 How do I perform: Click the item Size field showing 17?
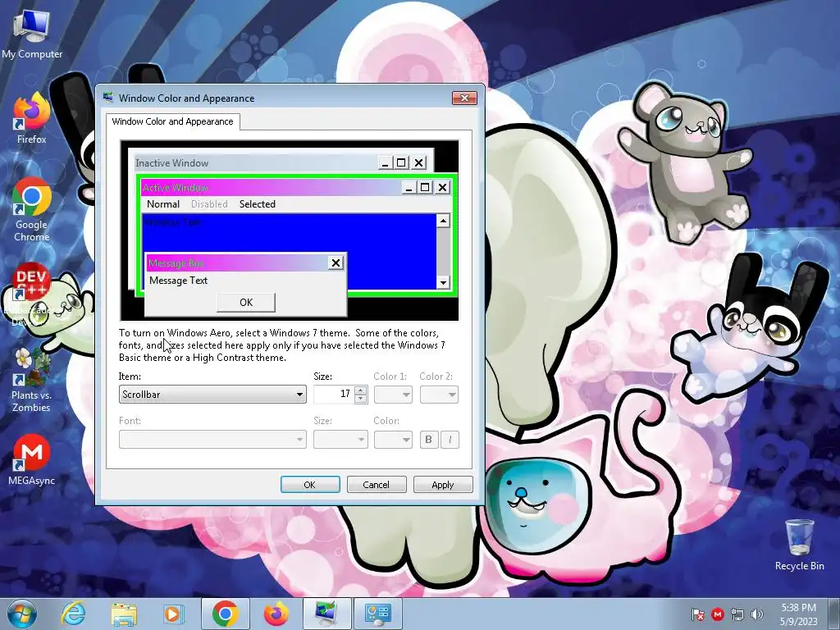tap(334, 395)
